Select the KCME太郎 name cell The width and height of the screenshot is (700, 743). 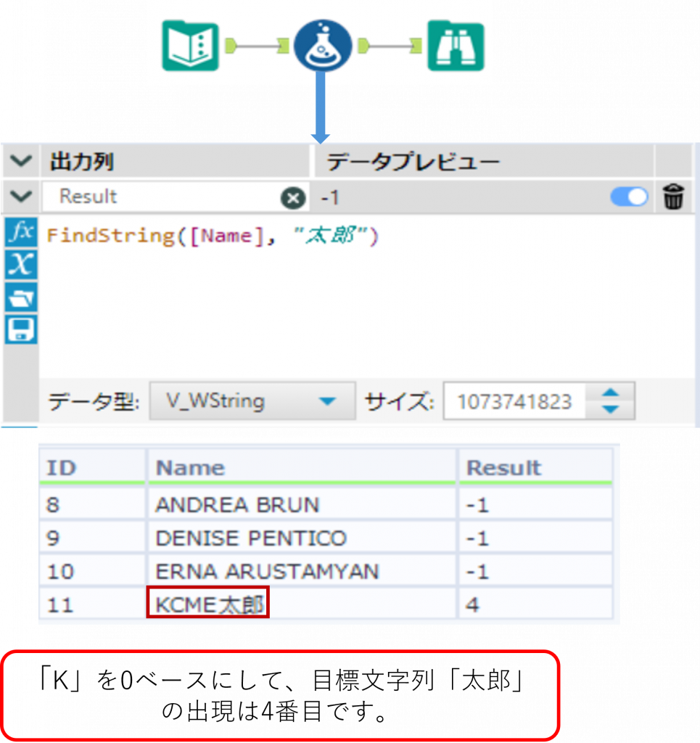click(x=208, y=604)
